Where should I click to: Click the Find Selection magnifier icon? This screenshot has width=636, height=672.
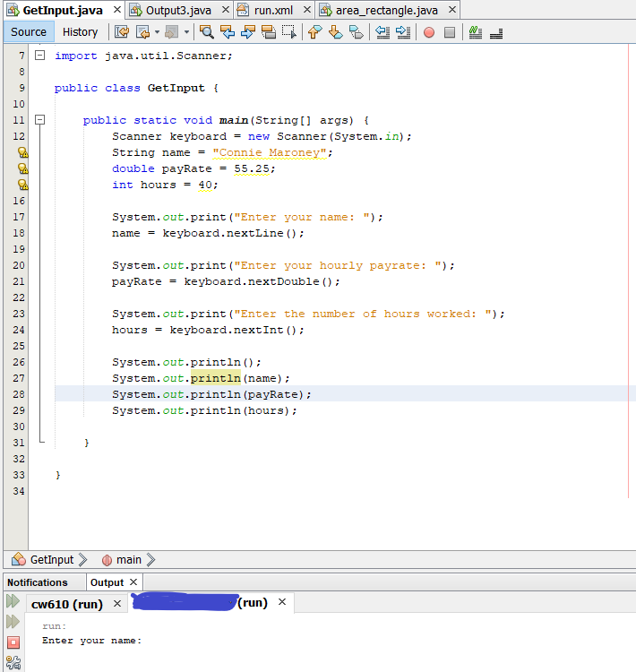tap(207, 32)
